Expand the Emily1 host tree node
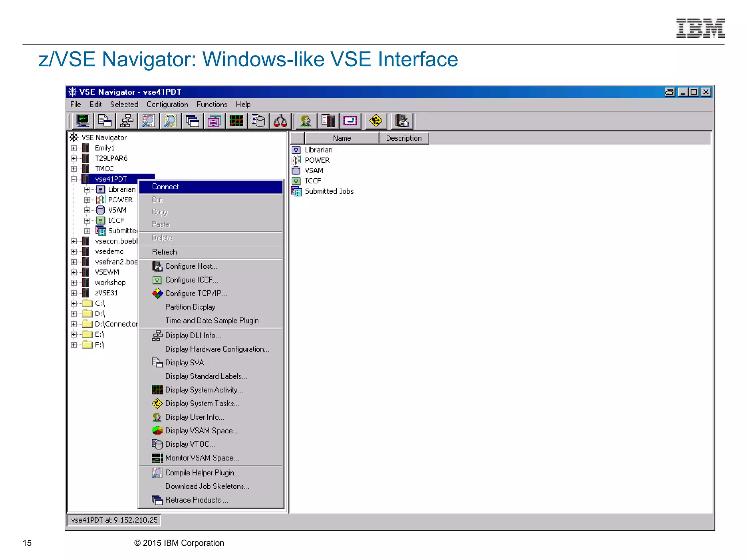Viewport: 747px width, 560px height. pyautogui.click(x=74, y=148)
